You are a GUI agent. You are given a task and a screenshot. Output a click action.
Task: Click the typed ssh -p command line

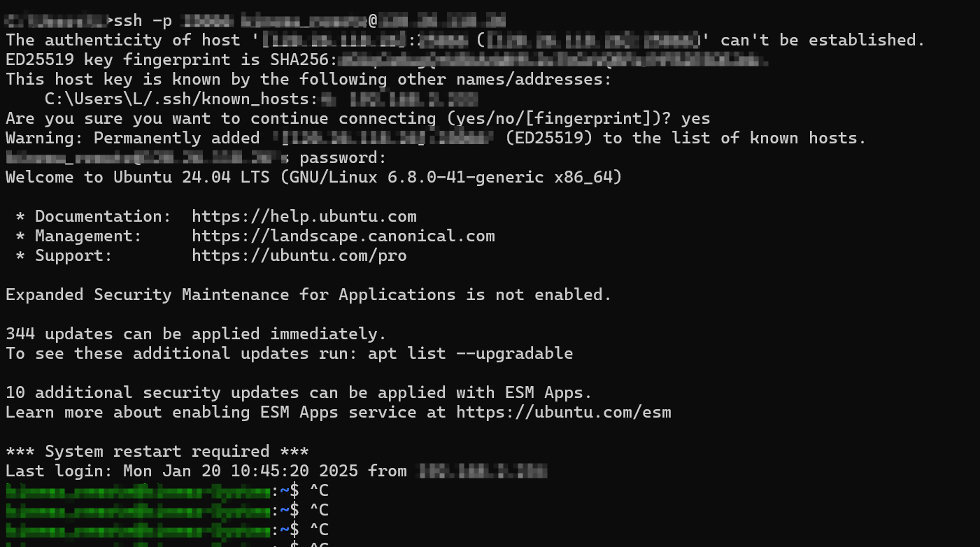coord(256,20)
